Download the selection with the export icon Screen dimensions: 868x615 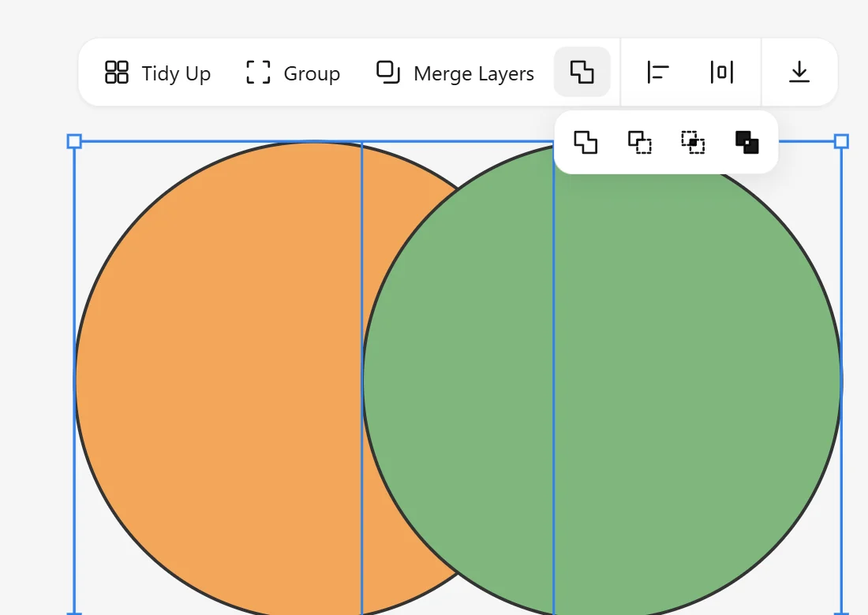point(799,73)
